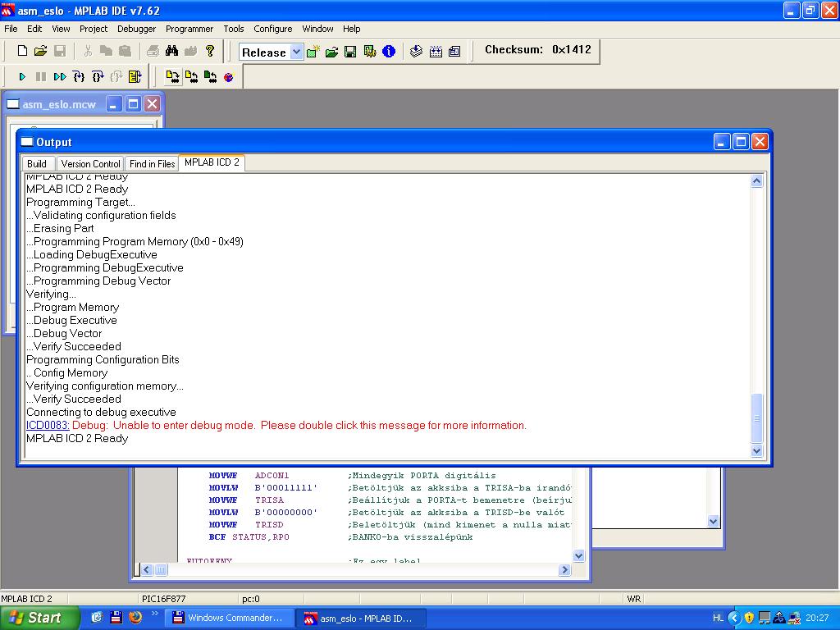The width and height of the screenshot is (840, 630).
Task: Open Find with the binoculars icon
Action: tap(171, 51)
